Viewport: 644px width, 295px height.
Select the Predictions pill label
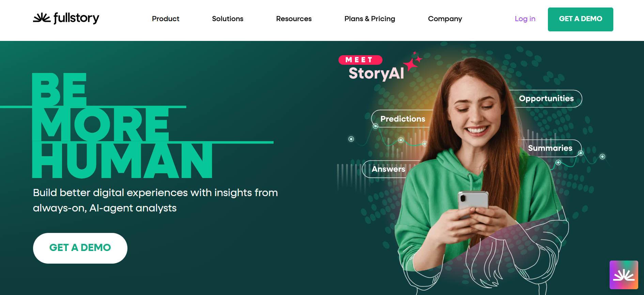pos(403,119)
